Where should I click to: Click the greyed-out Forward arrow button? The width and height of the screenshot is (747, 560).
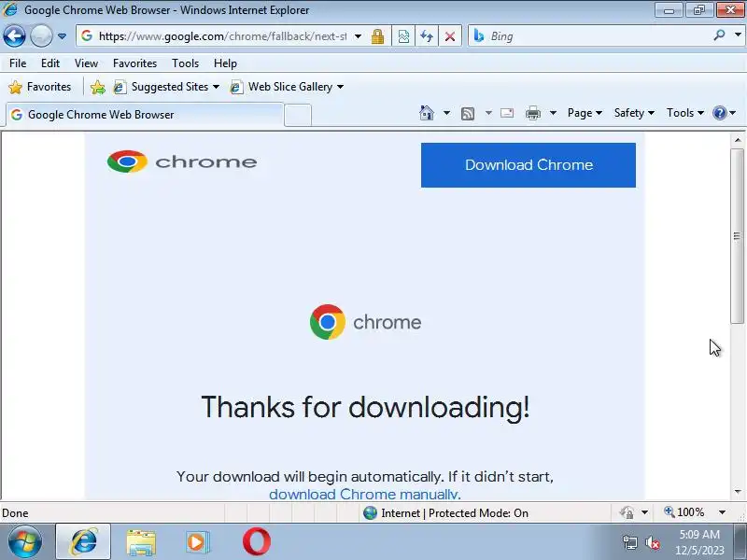pos(41,35)
